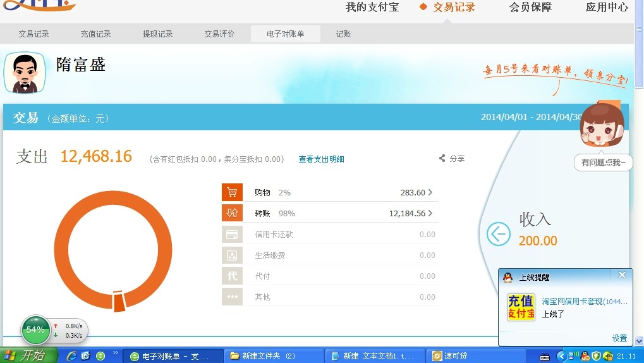Viewport: 644px width, 363px height.
Task: Select the 电子对账单 tab
Action: [286, 34]
